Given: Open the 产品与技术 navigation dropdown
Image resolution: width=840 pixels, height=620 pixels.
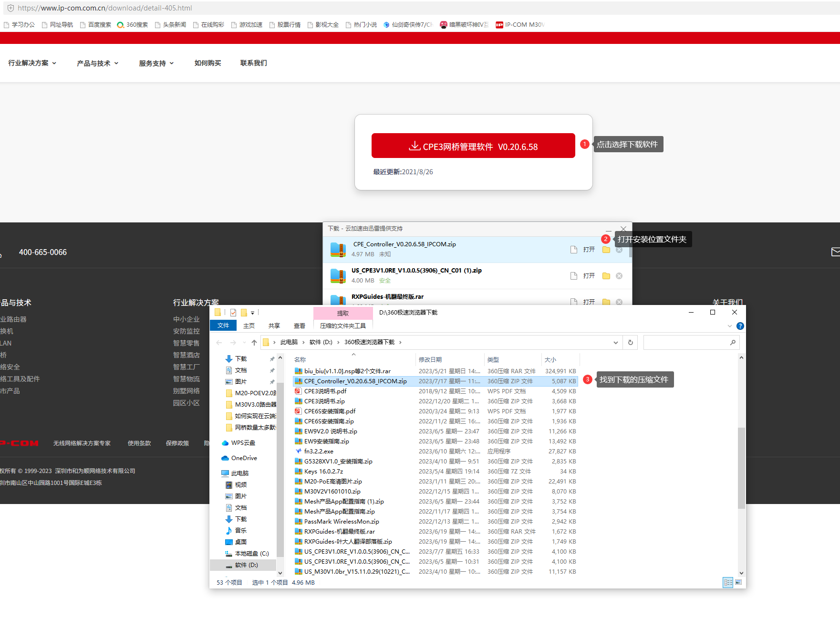Looking at the screenshot, I should (x=98, y=63).
